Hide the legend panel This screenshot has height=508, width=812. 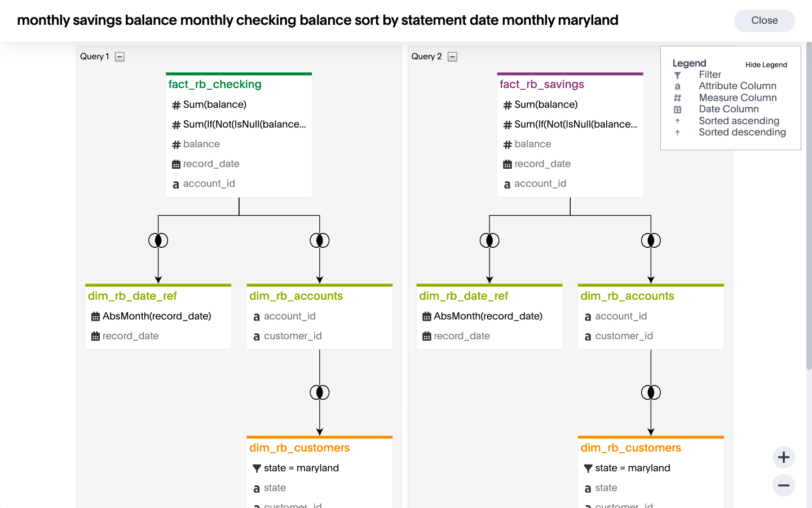pyautogui.click(x=766, y=65)
